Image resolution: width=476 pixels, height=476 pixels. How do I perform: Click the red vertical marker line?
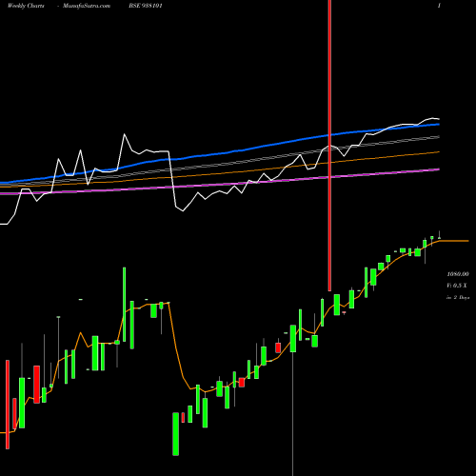329,146
